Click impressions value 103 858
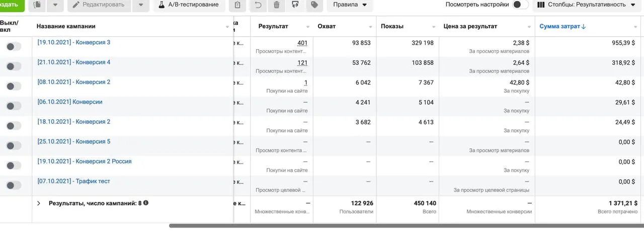Viewport: 644px width, 233px height. [423, 63]
